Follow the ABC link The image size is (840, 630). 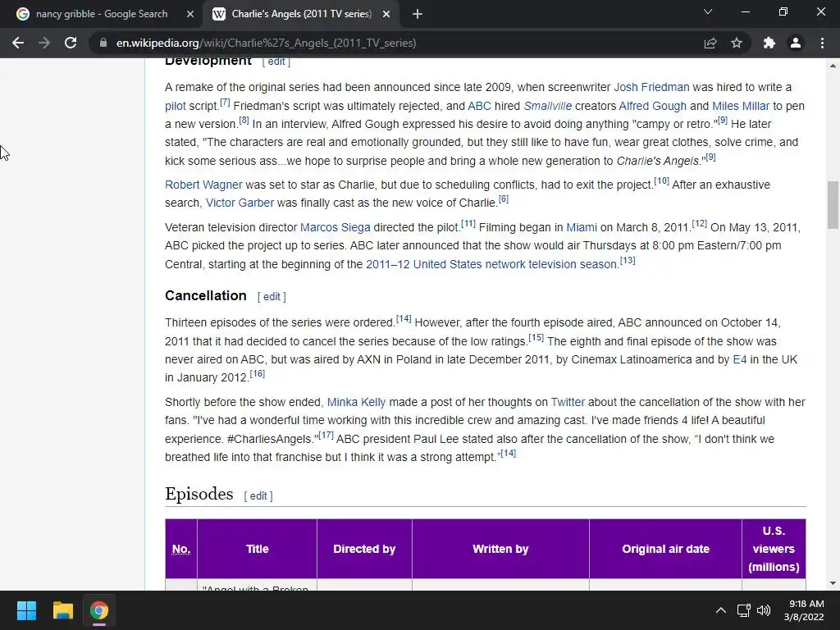(479, 106)
